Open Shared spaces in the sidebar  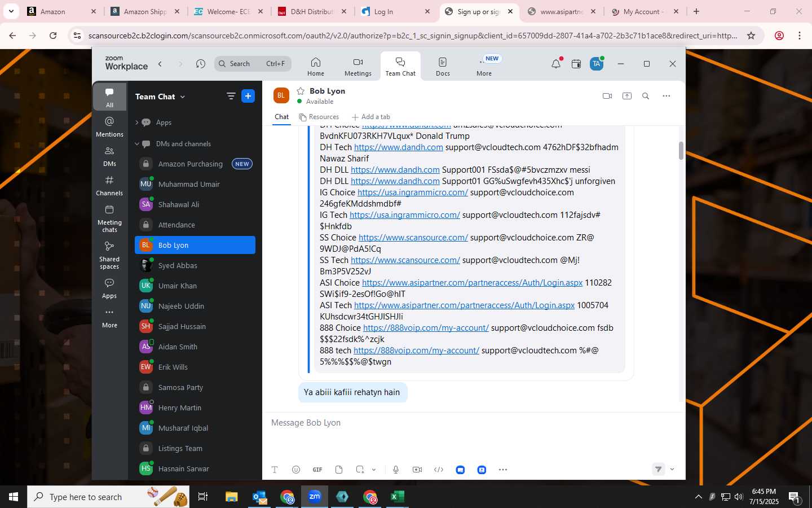109,255
